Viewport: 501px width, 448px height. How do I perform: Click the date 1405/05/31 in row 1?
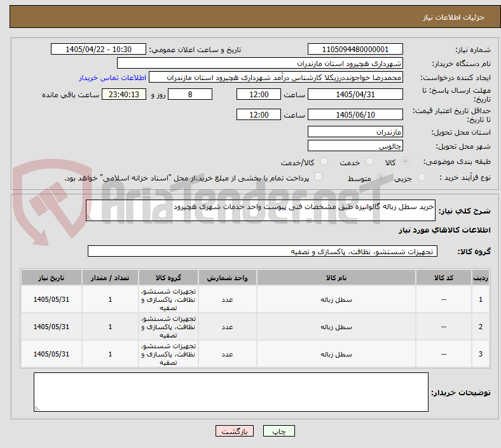pos(51,299)
